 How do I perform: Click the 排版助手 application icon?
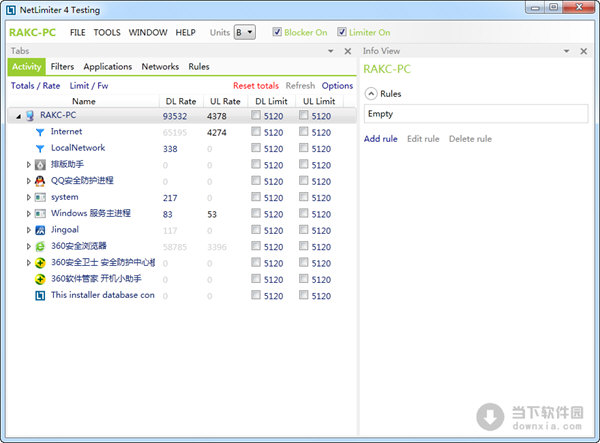(x=40, y=165)
